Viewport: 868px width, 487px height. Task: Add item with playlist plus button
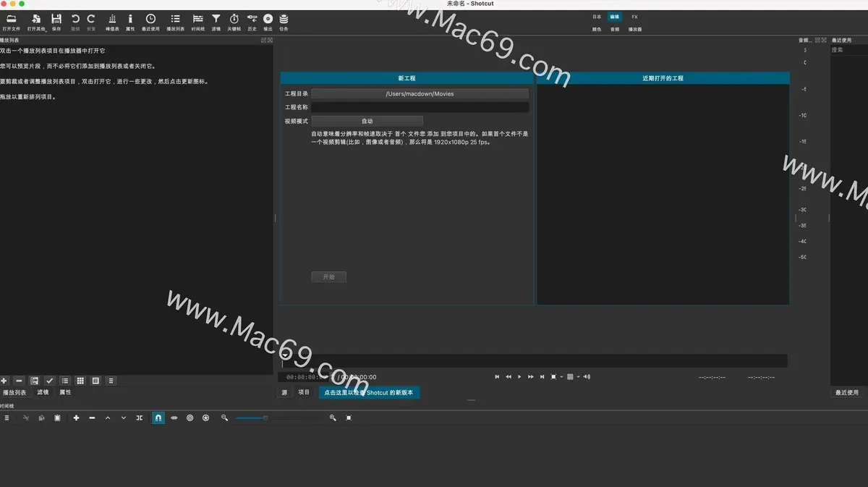pos(4,381)
